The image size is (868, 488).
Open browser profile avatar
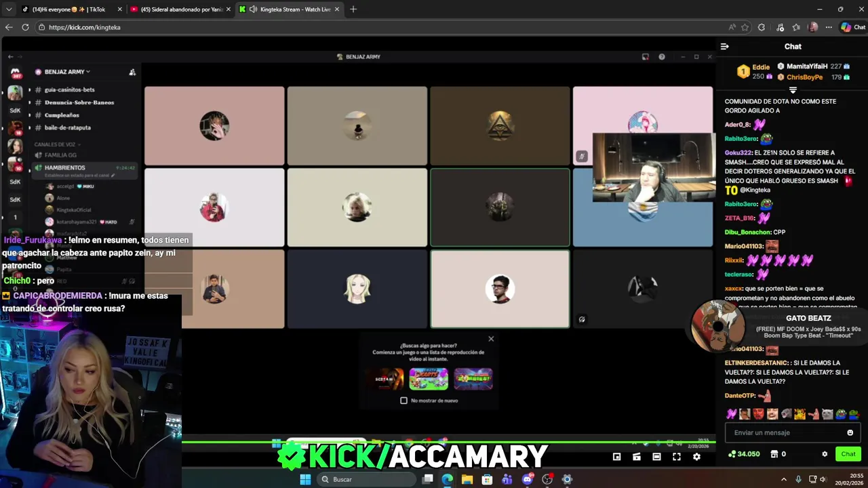(x=813, y=27)
